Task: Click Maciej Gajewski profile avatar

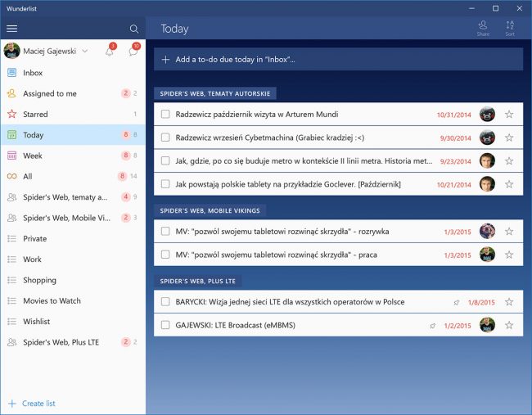Action: pyautogui.click(x=12, y=51)
